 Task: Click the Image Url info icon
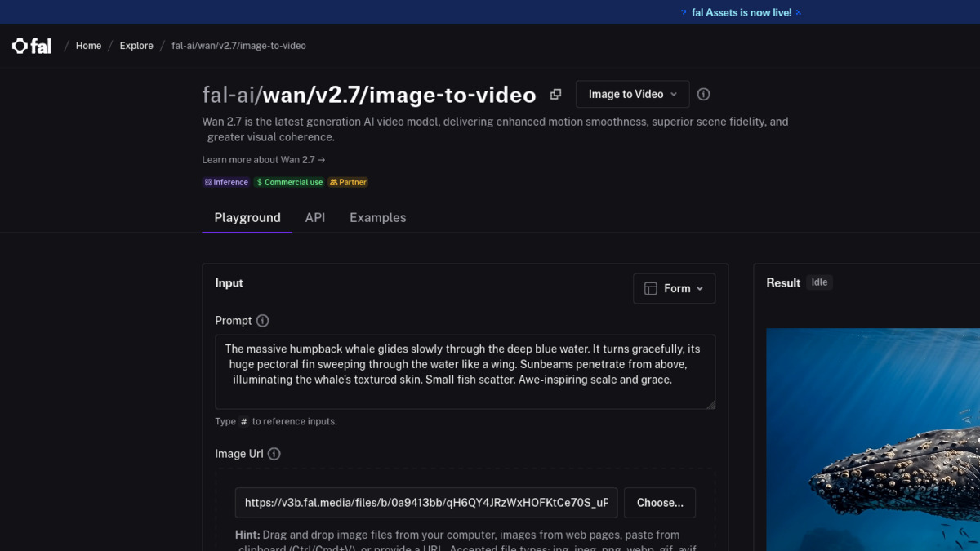[274, 454]
